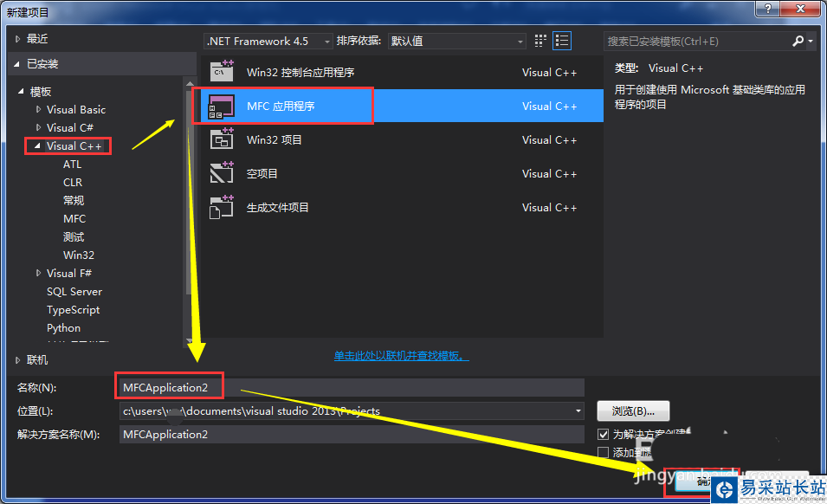827x504 pixels.
Task: Click the 搜索已安装模板 search box
Action: (x=697, y=41)
